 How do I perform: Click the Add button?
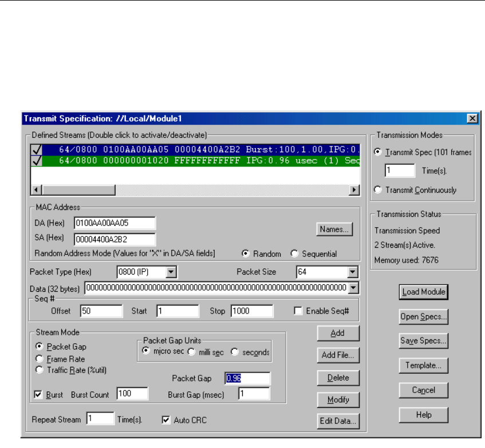[x=338, y=334]
